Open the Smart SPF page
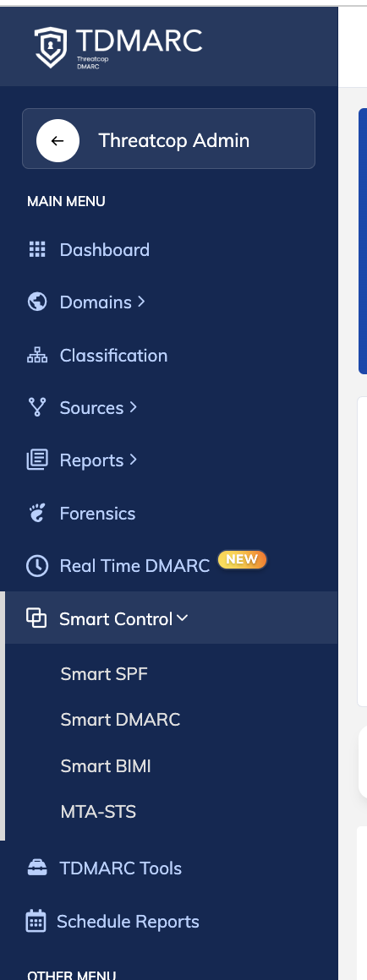 tap(104, 674)
